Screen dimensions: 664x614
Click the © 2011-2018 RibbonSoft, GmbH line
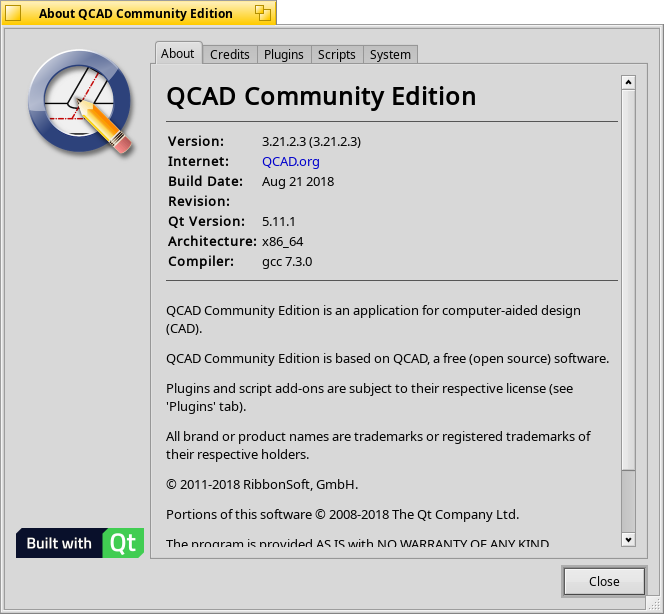pos(262,484)
